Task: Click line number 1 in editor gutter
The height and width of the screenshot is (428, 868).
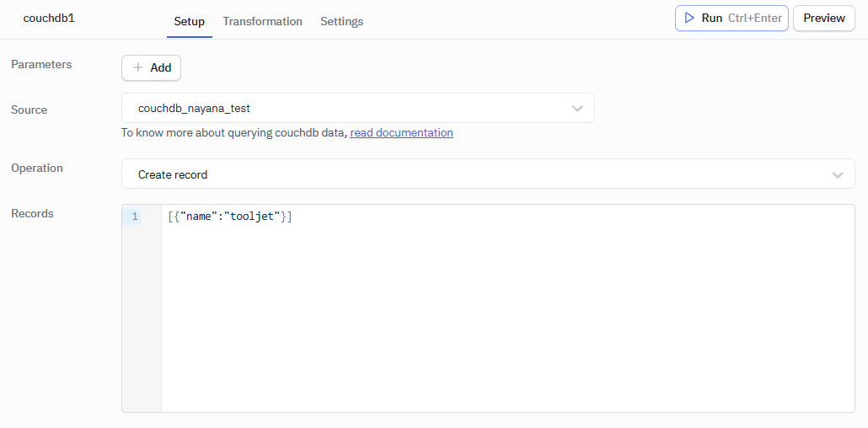Action: point(135,217)
